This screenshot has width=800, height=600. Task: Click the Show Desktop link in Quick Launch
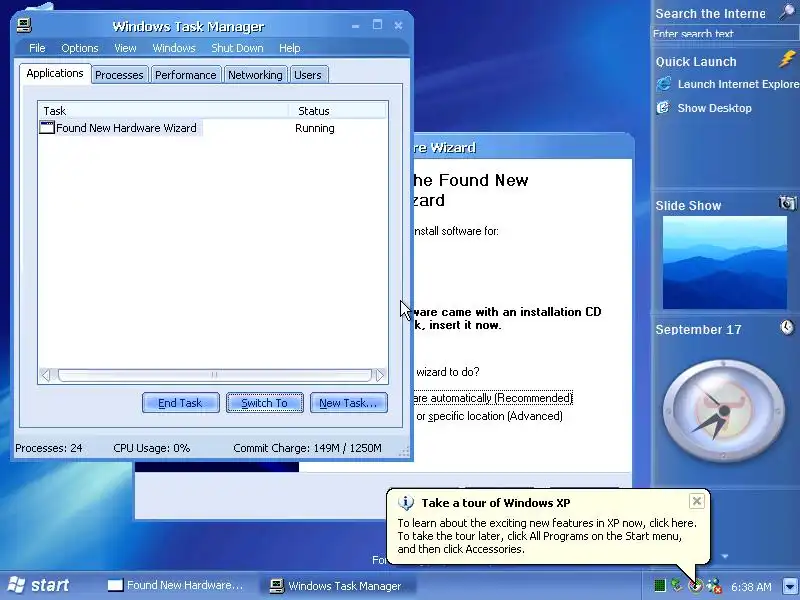pyautogui.click(x=714, y=108)
